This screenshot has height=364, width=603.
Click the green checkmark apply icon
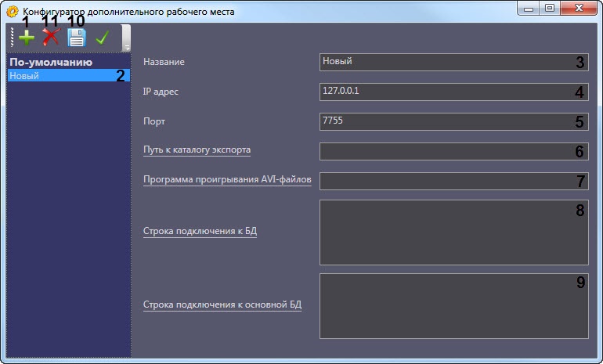point(101,38)
